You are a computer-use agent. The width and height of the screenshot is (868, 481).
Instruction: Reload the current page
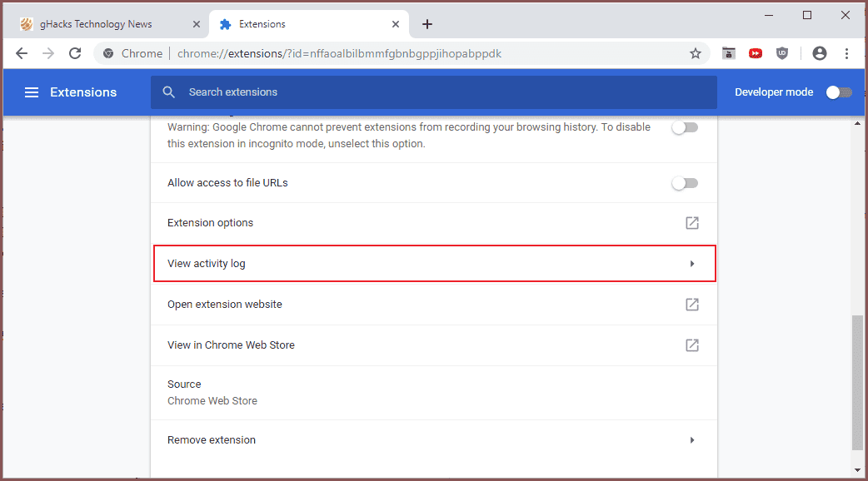point(75,53)
